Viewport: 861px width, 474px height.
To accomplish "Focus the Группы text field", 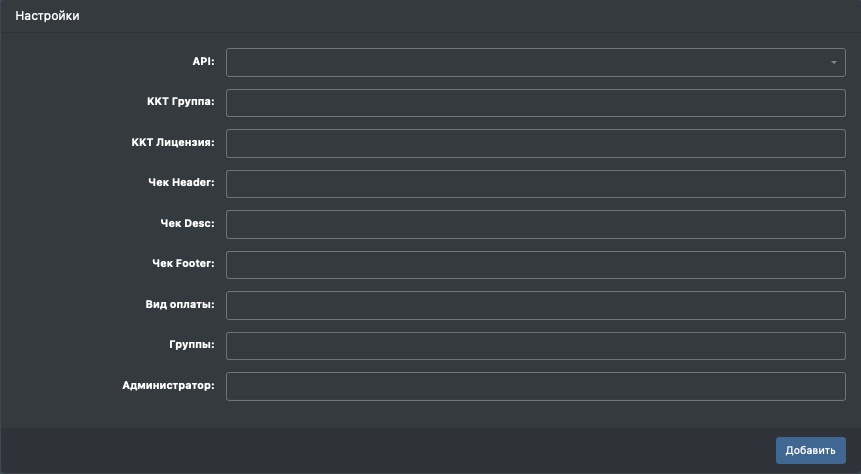I will pos(536,346).
